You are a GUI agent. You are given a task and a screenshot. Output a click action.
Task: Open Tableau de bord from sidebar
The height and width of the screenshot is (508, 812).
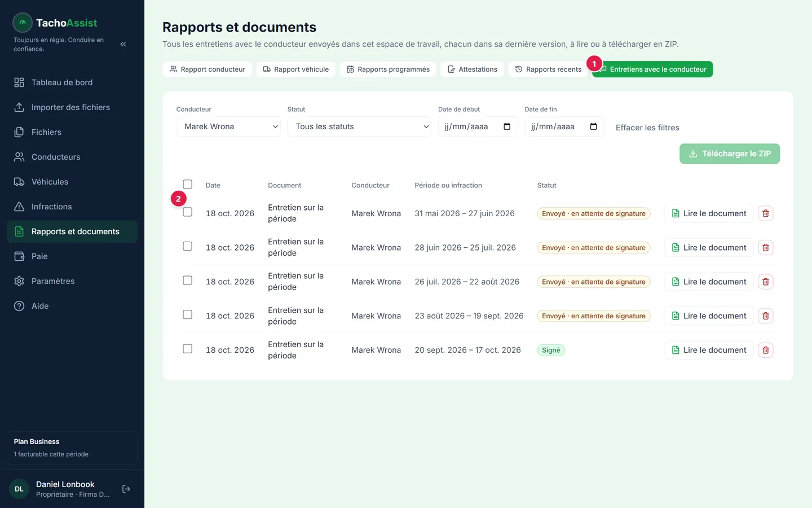72,82
